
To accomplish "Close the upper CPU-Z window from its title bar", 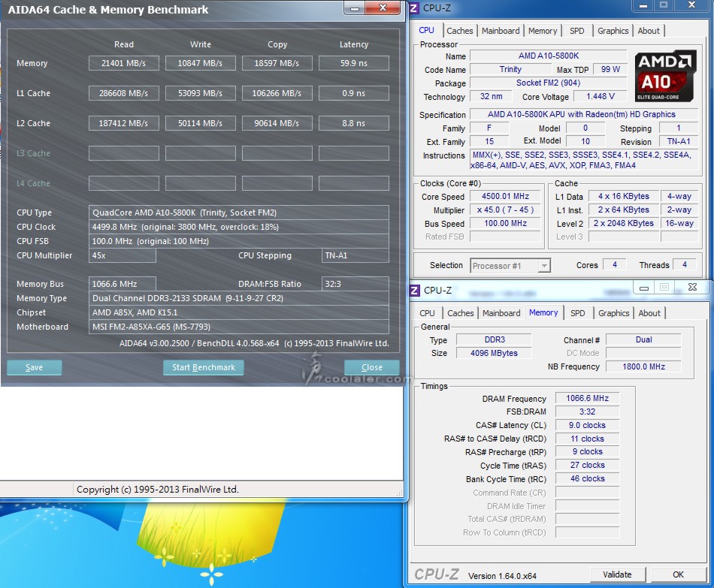I will tap(691, 5).
